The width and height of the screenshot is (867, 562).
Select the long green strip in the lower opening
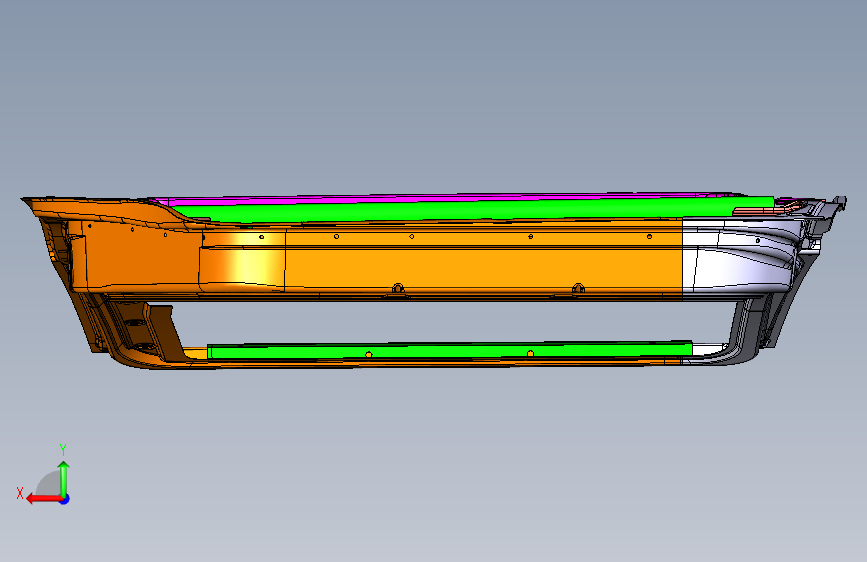pyautogui.click(x=450, y=351)
